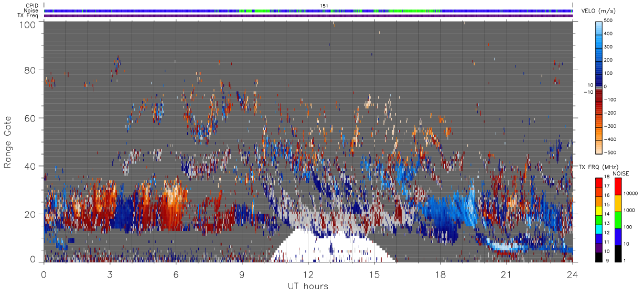Select the CPID value "151"
Viewport: 644px width, 297px height.
point(324,6)
